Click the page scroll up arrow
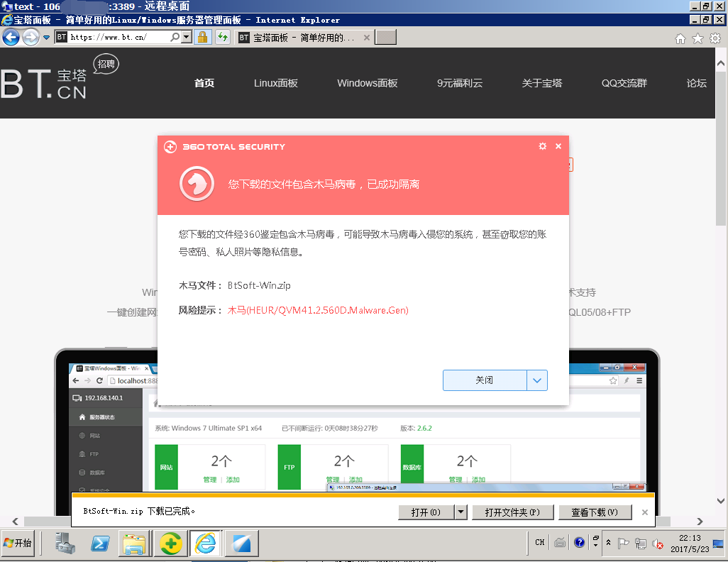 point(721,64)
